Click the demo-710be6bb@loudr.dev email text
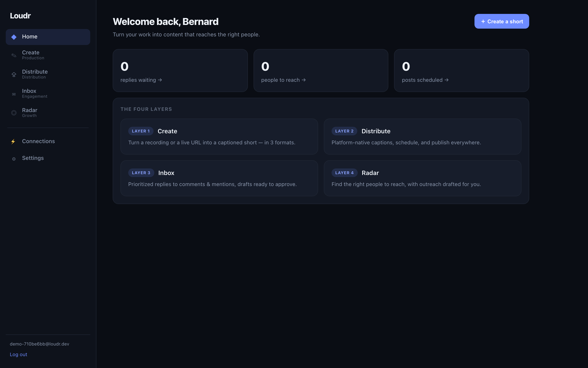 point(39,344)
